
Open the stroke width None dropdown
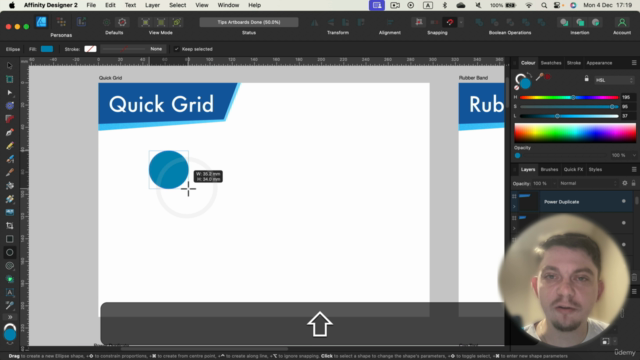pos(156,49)
